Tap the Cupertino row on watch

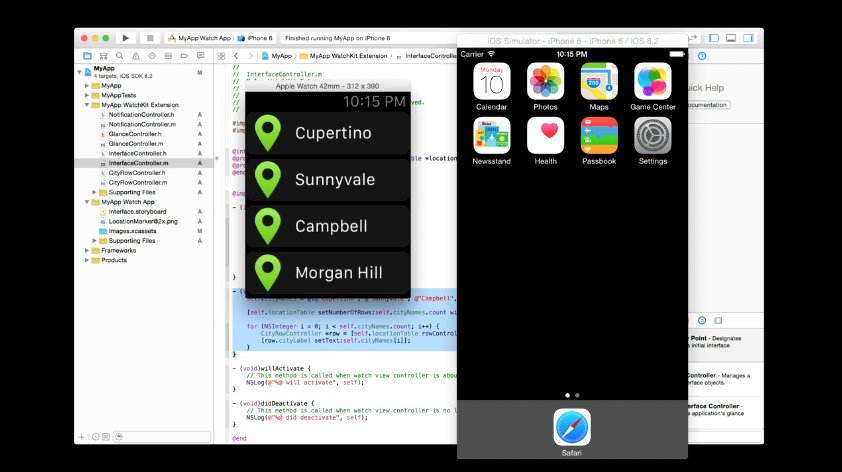[328, 133]
